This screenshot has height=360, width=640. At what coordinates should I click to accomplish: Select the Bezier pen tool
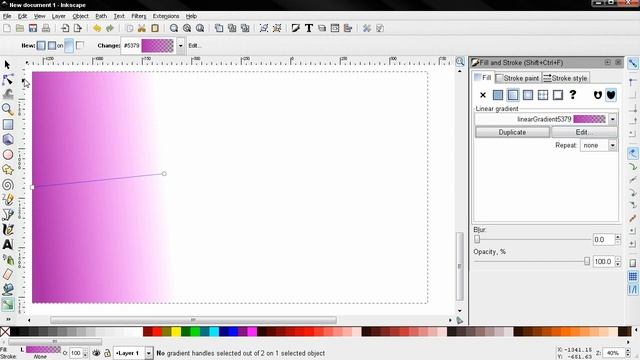pyautogui.click(x=7, y=214)
